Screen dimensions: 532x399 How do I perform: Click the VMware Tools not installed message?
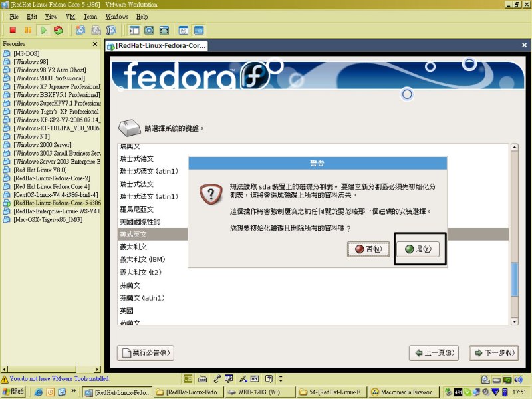[59, 378]
